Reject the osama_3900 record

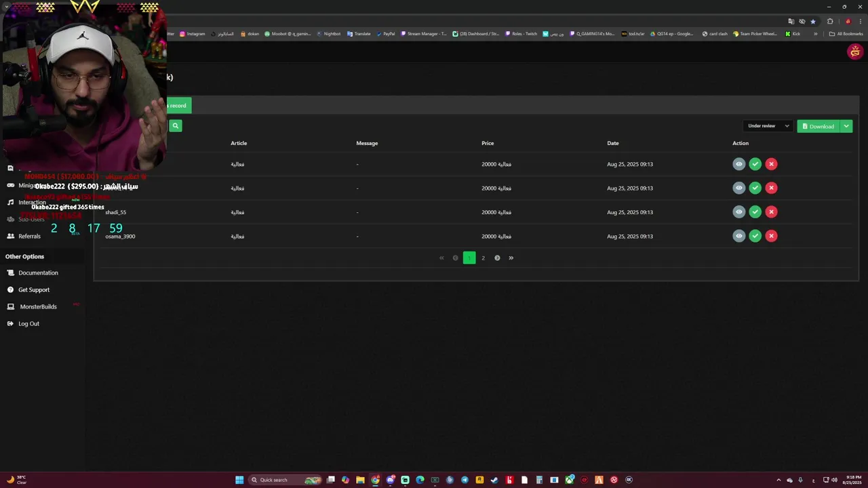[x=771, y=236]
